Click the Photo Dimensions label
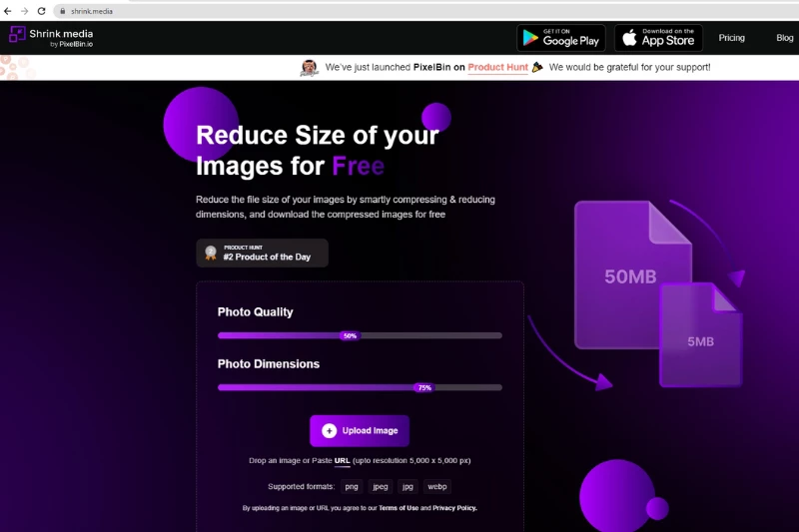 point(269,364)
